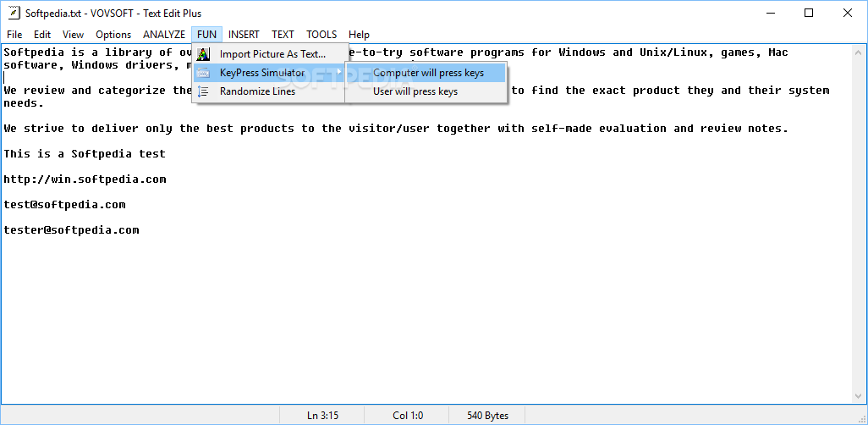
Task: Open the TEXT menu
Action: coord(283,35)
